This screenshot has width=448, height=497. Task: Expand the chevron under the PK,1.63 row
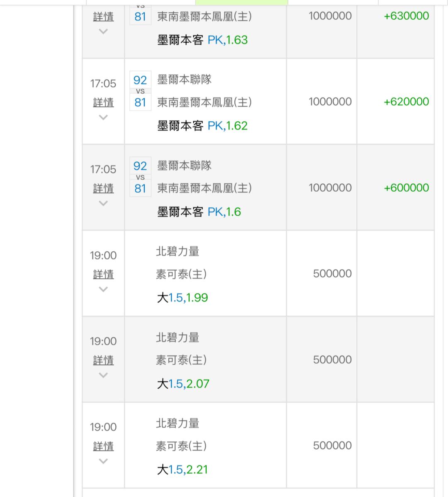pyautogui.click(x=103, y=32)
